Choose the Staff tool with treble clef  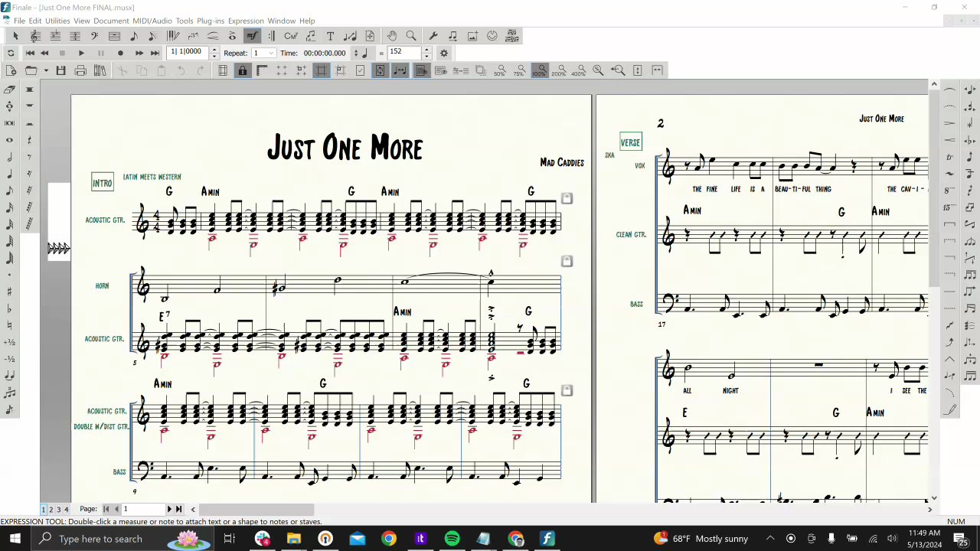pyautogui.click(x=35, y=36)
